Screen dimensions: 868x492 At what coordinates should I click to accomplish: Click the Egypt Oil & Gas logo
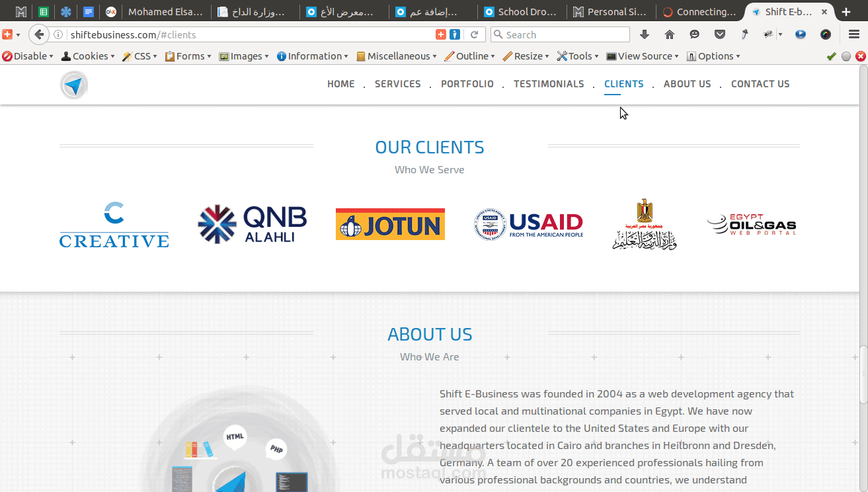[752, 225]
